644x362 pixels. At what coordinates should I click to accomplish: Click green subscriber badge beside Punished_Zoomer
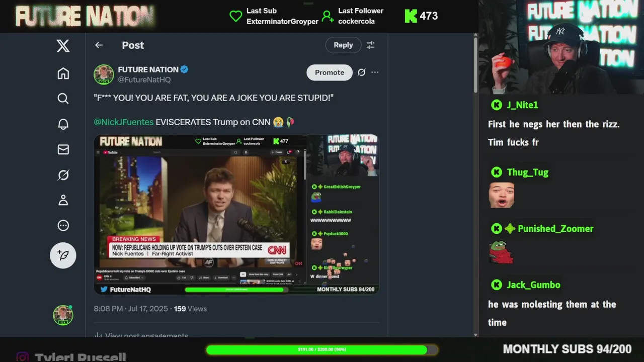coord(510,229)
